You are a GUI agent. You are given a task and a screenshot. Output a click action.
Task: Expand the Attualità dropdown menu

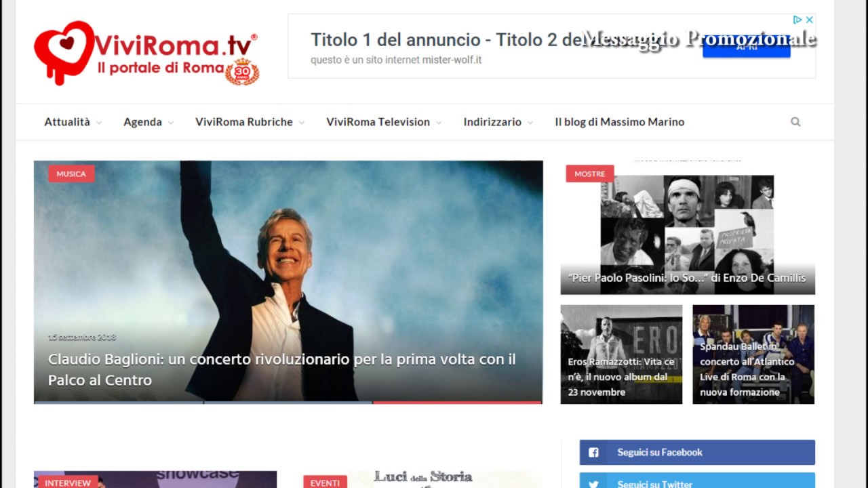pos(73,122)
